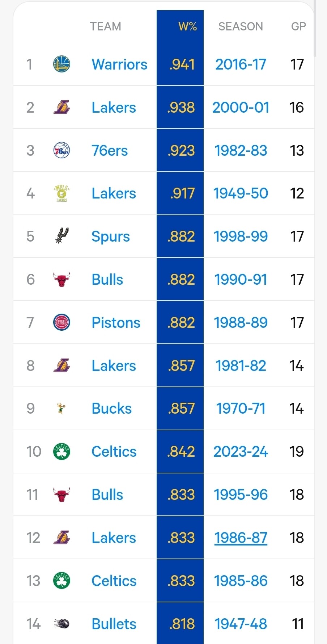
Task: Open the Warriors team link
Action: [119, 64]
